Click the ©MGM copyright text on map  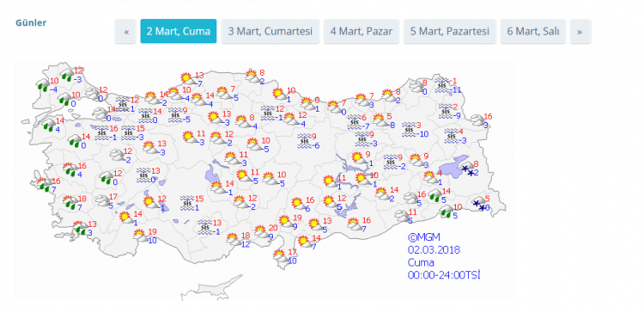424,237
